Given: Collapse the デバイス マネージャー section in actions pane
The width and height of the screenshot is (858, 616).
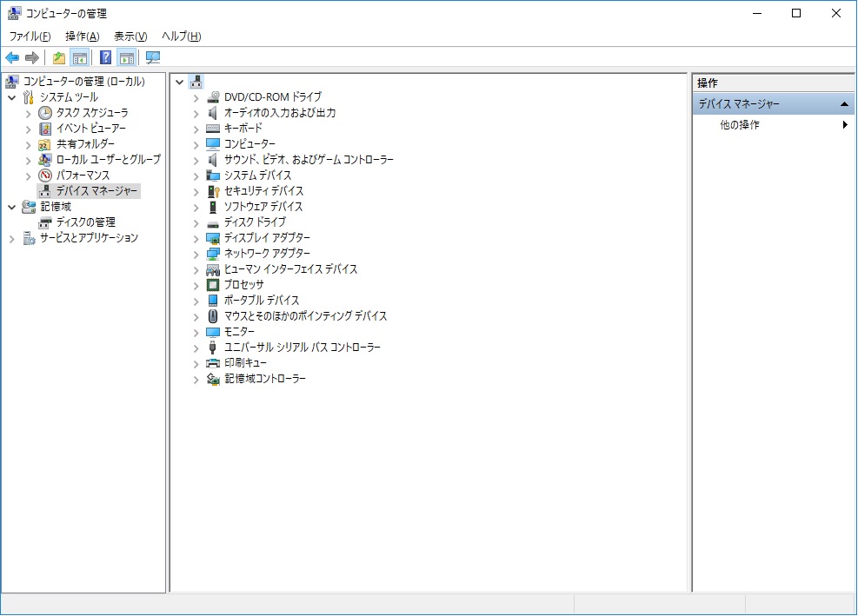Looking at the screenshot, I should pos(842,104).
